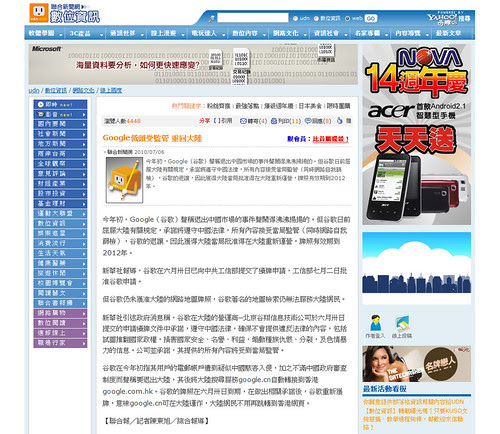Viewport: 500px width, 434px height.
Task: Expand the 3C產品 dropdown arrow
Action: click(x=101, y=34)
